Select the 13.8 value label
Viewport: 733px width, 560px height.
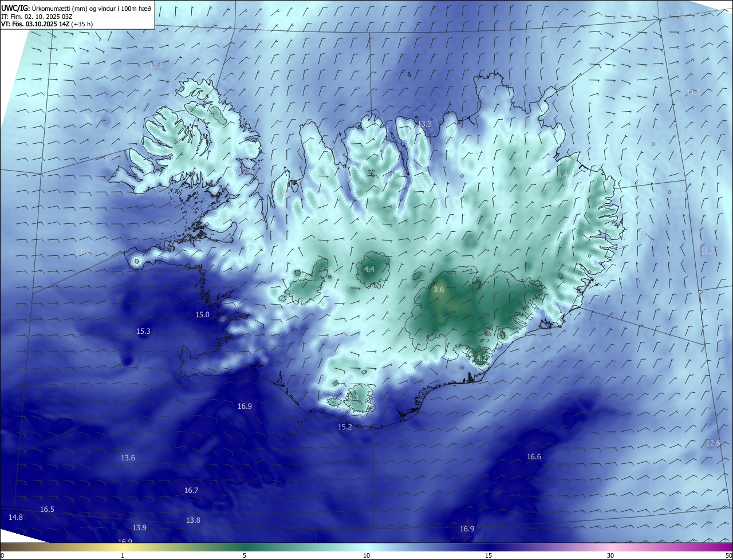coord(194,520)
